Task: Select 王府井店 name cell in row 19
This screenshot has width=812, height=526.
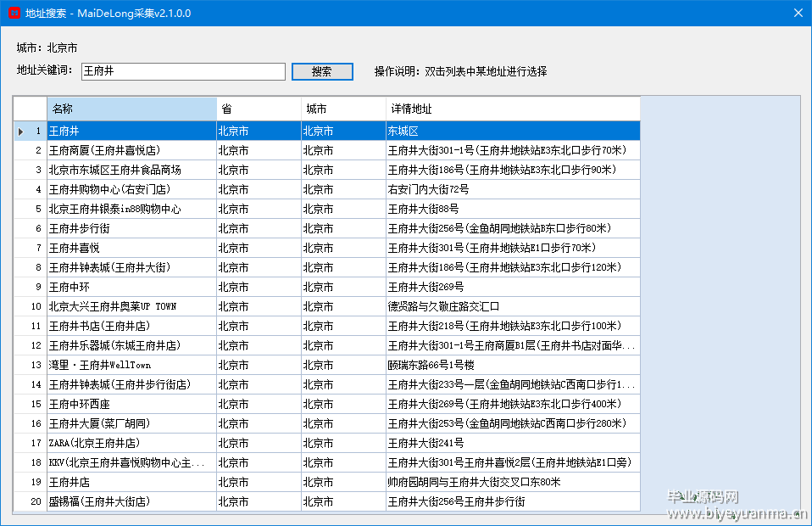Action: point(131,483)
